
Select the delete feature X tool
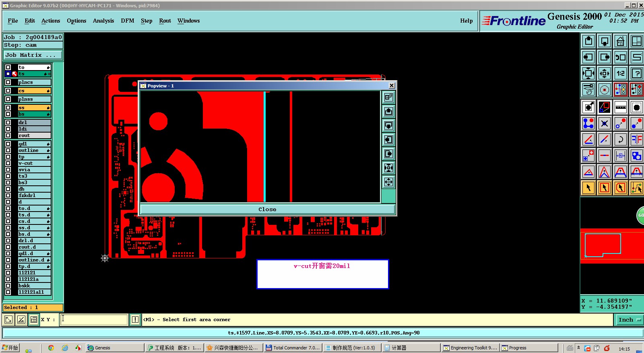[605, 123]
